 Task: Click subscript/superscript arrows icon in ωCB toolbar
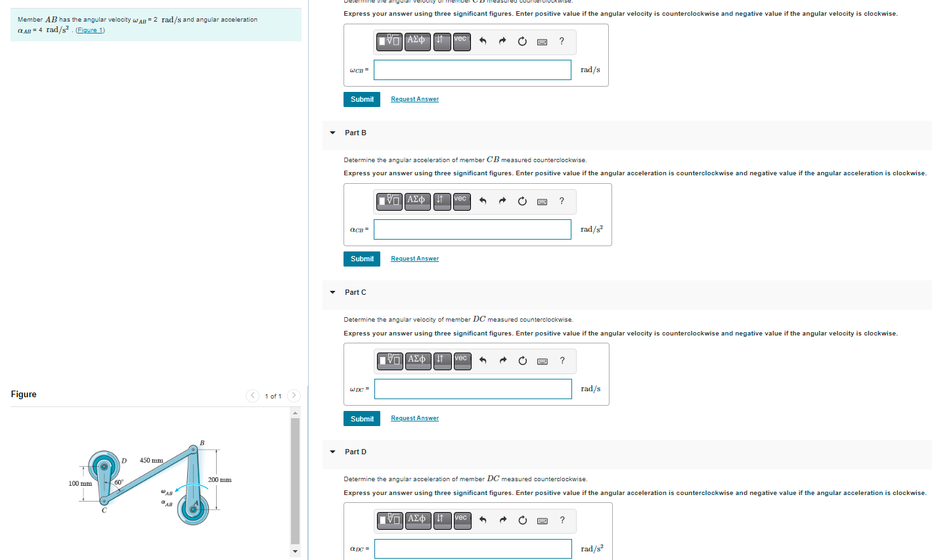(441, 41)
